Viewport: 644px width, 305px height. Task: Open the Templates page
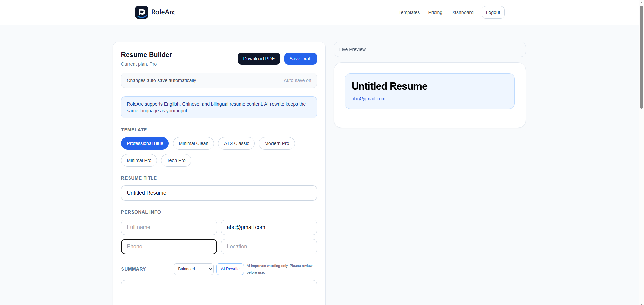click(409, 12)
